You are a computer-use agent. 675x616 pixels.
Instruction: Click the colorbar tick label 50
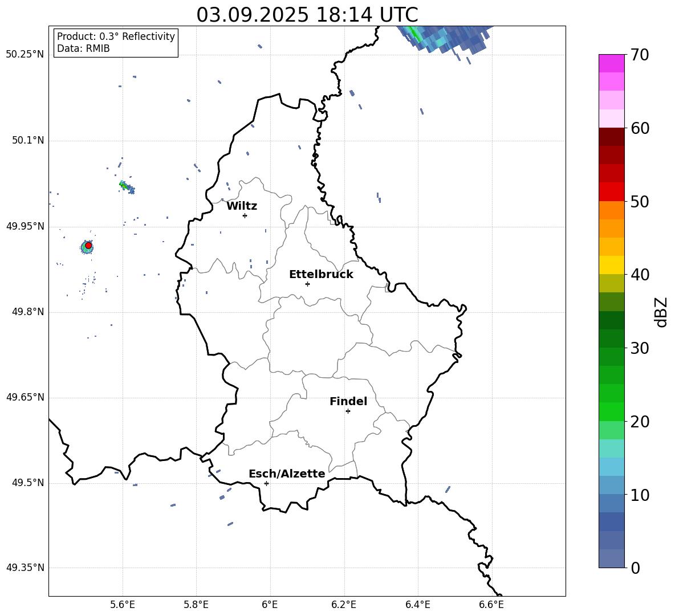point(640,201)
